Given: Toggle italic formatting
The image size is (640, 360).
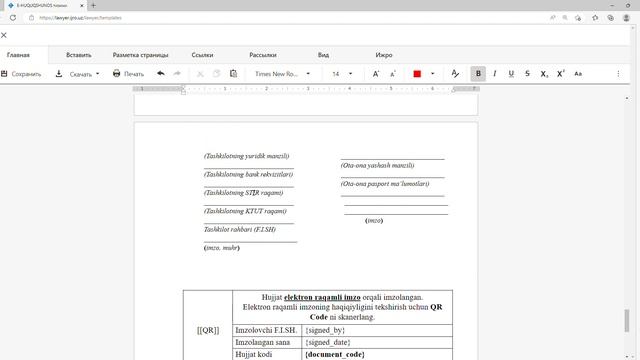Looking at the screenshot, I should pos(495,74).
